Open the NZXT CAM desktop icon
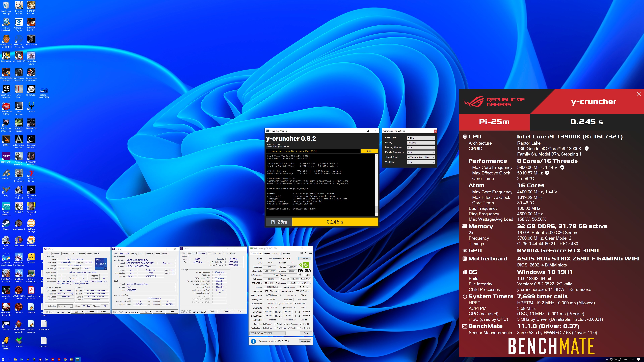This screenshot has height=362, width=644. click(x=6, y=157)
